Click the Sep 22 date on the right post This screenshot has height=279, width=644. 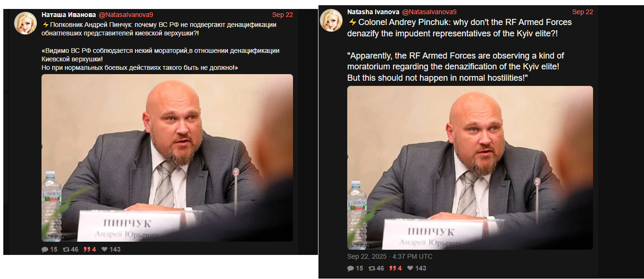click(x=583, y=12)
